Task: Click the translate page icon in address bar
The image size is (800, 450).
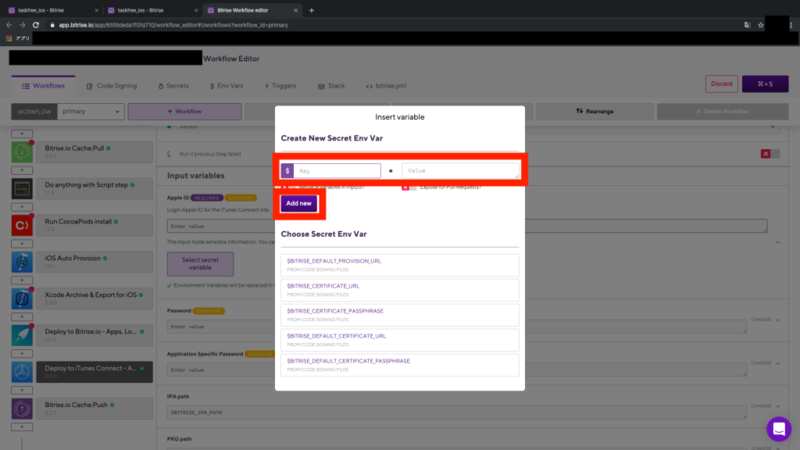Action: [x=747, y=24]
